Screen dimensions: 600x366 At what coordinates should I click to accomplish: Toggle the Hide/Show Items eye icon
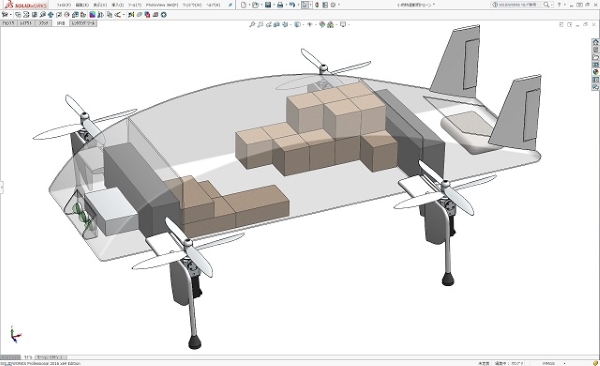click(x=310, y=25)
